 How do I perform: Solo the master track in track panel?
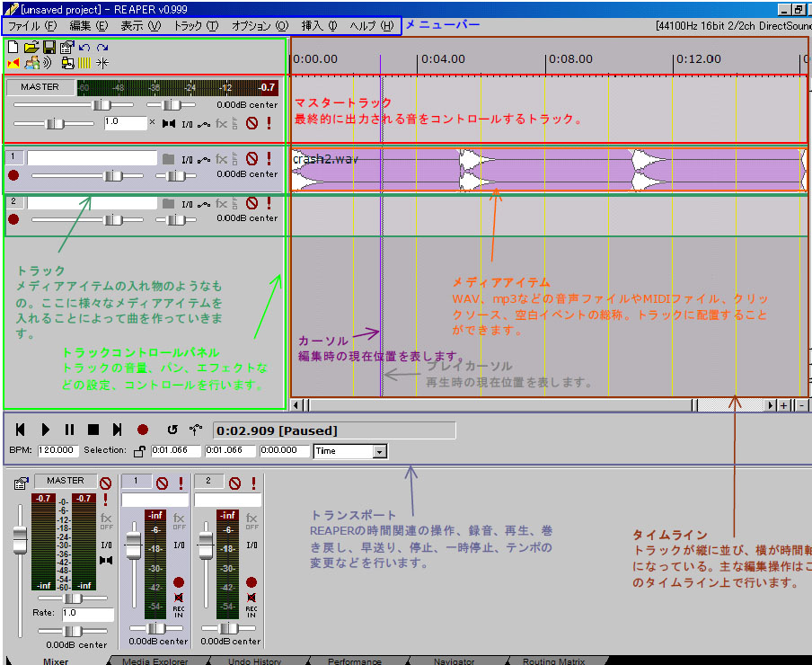pos(269,123)
